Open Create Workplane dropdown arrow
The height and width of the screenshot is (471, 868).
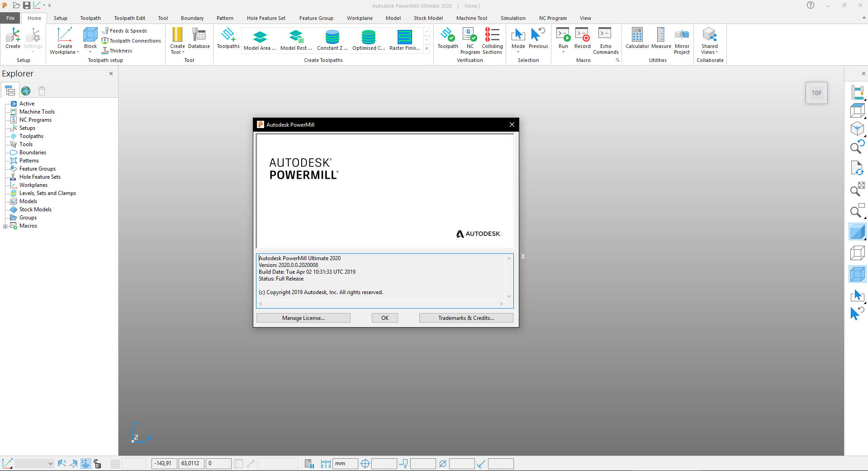pyautogui.click(x=78, y=52)
